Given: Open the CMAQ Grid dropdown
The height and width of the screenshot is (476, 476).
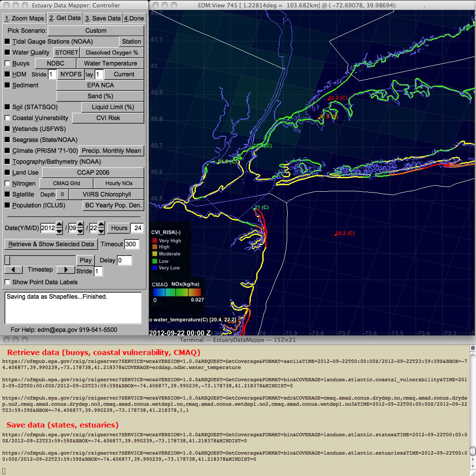Looking at the screenshot, I should 66,183.
